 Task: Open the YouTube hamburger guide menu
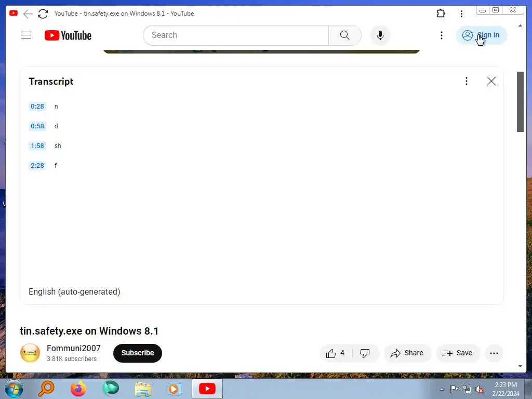point(26,35)
